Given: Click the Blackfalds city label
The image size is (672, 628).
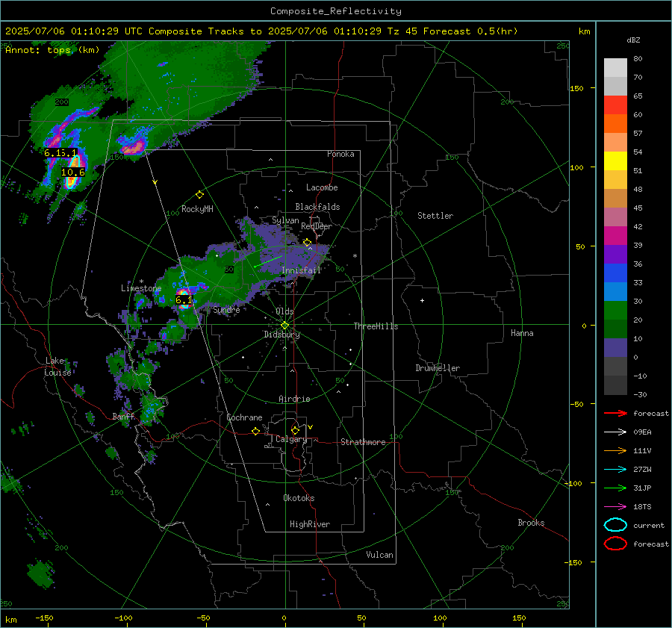Looking at the screenshot, I should 317,207.
